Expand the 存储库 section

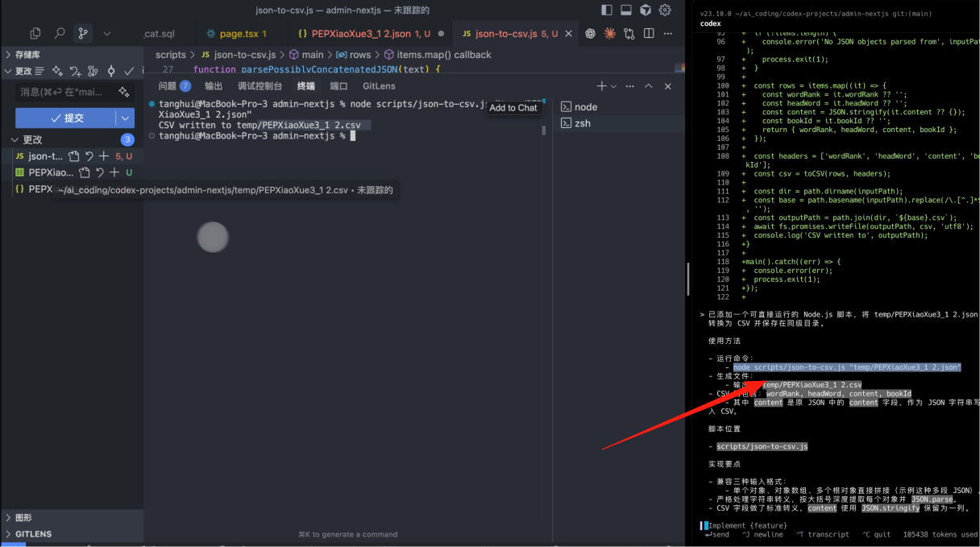8,55
